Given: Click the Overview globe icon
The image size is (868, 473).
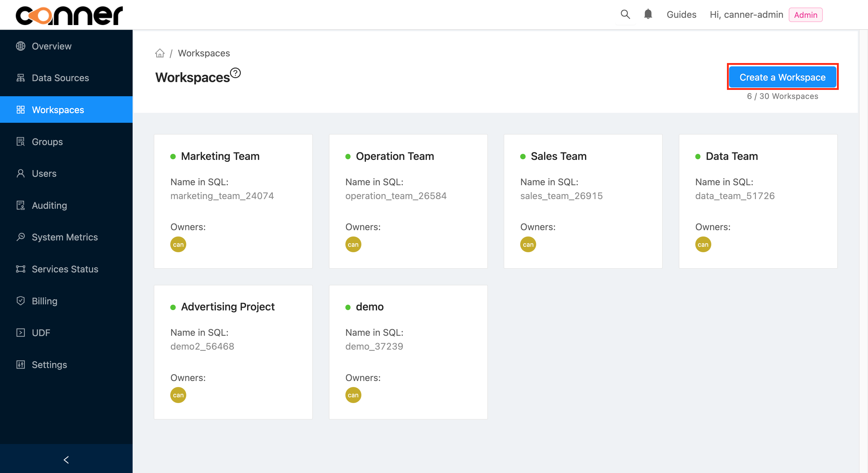Looking at the screenshot, I should pyautogui.click(x=20, y=46).
